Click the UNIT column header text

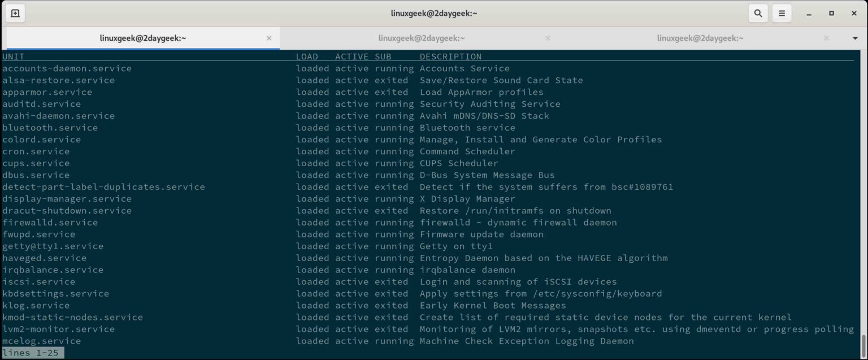pyautogui.click(x=14, y=57)
